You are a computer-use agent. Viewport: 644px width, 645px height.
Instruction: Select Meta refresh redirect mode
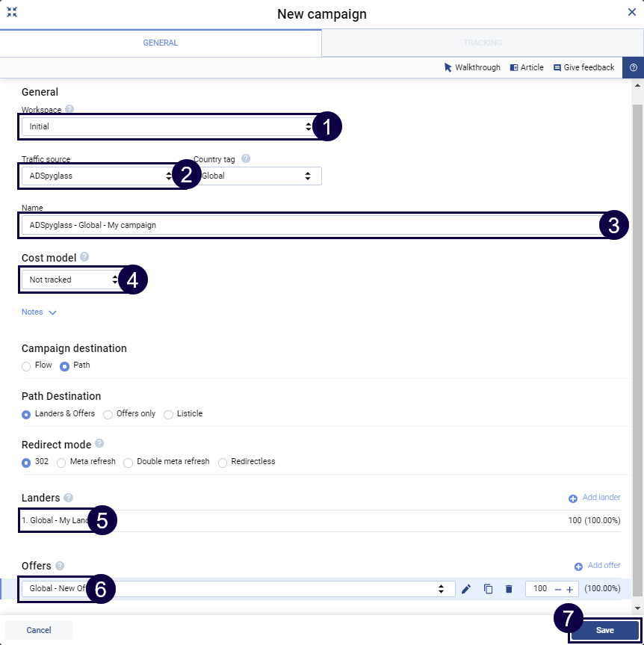tap(61, 462)
